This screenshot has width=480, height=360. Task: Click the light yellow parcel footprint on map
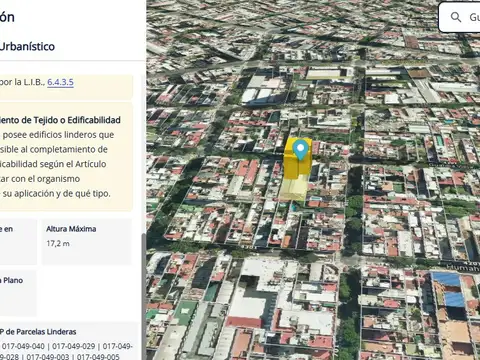(293, 189)
